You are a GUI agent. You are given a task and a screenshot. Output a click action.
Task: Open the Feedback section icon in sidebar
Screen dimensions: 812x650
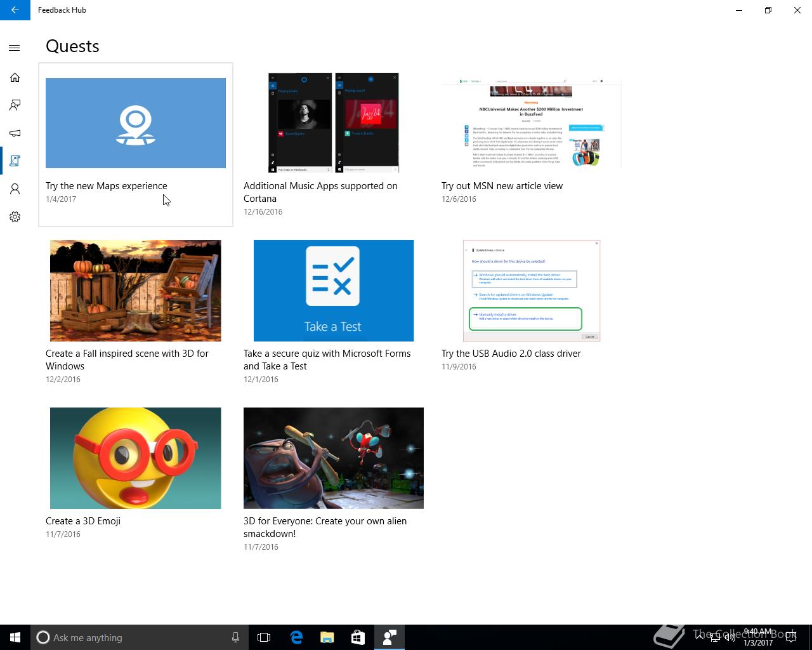pyautogui.click(x=15, y=105)
